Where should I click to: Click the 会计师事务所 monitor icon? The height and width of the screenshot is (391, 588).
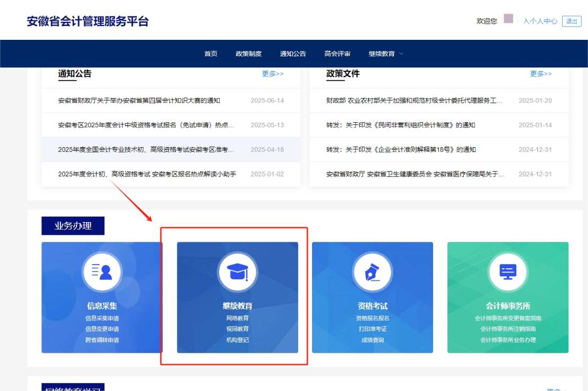pyautogui.click(x=507, y=271)
